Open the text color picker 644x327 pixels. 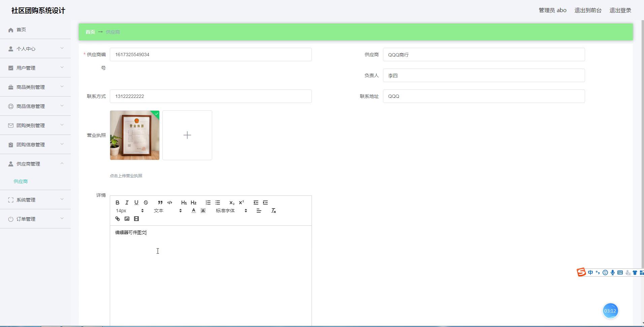point(194,211)
